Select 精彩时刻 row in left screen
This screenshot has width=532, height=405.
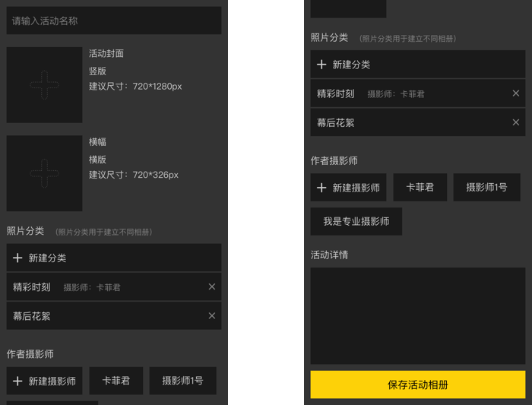tap(114, 287)
